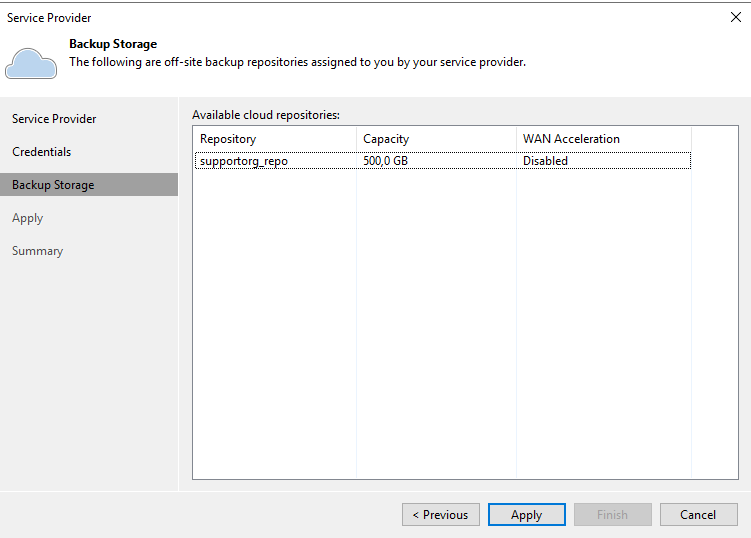Select the Backup Storage step
Screen dimensions: 751x538
pyautogui.click(x=89, y=184)
